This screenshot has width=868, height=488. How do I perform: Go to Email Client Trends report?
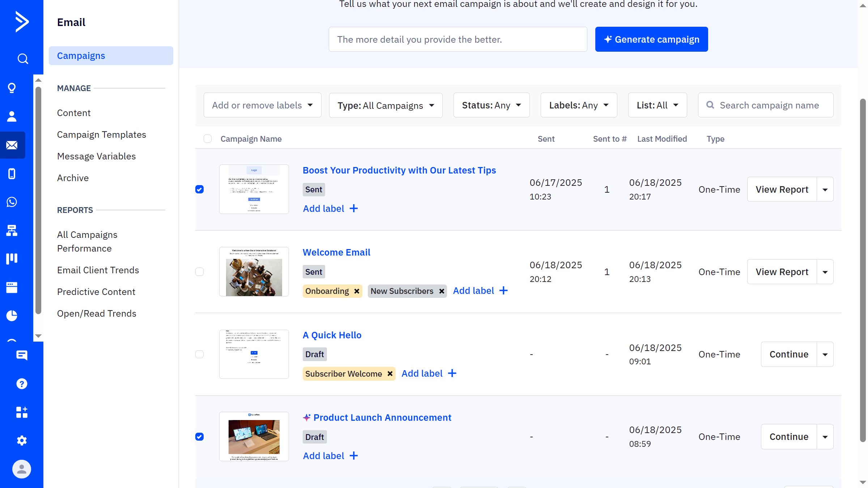pyautogui.click(x=98, y=270)
